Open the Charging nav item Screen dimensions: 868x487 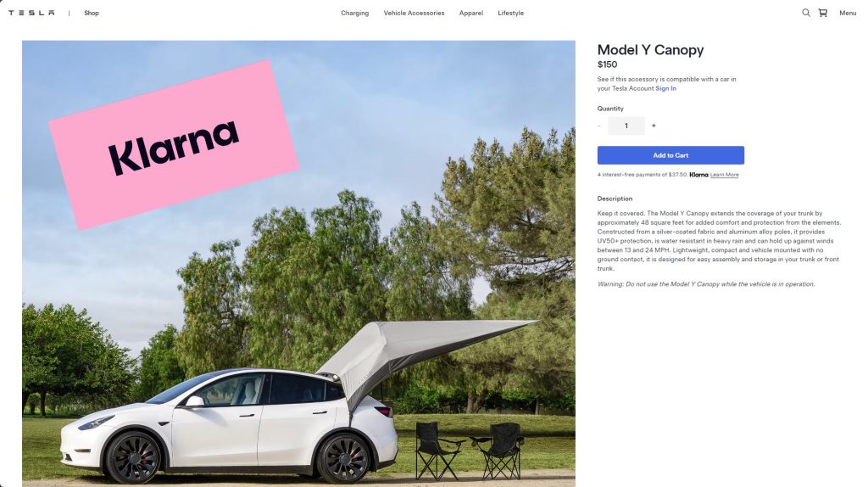point(355,13)
